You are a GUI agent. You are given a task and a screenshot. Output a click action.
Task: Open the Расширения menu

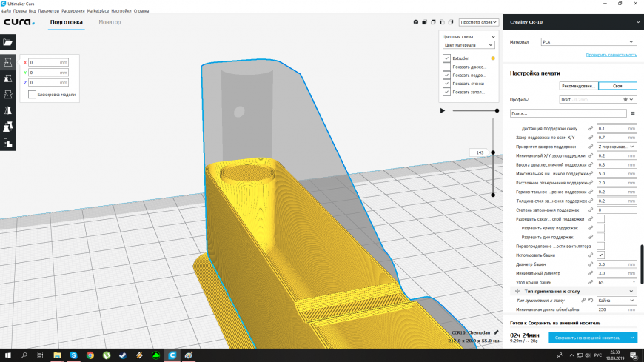point(73,11)
